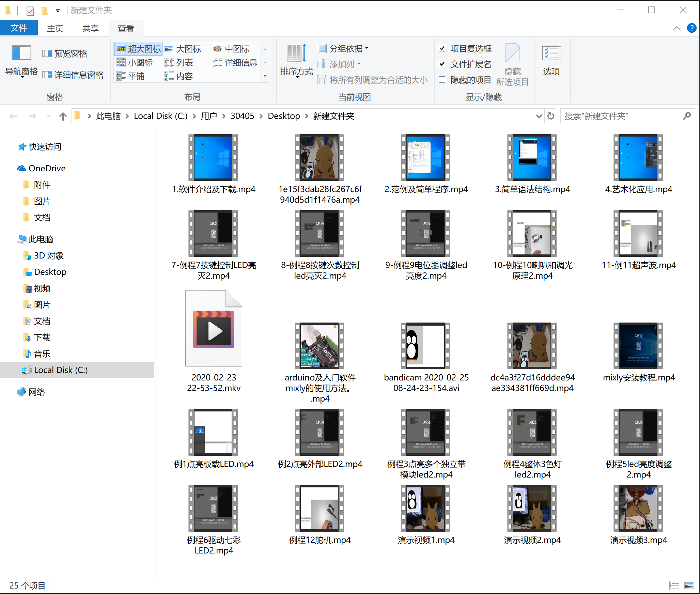
Task: Choose Details layout
Action: [x=235, y=63]
